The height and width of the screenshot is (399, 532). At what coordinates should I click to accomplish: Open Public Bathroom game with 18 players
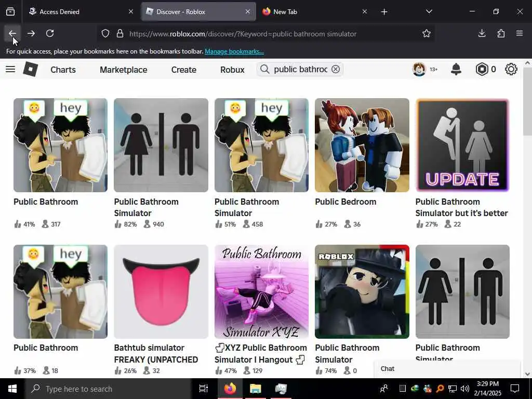[60, 291]
